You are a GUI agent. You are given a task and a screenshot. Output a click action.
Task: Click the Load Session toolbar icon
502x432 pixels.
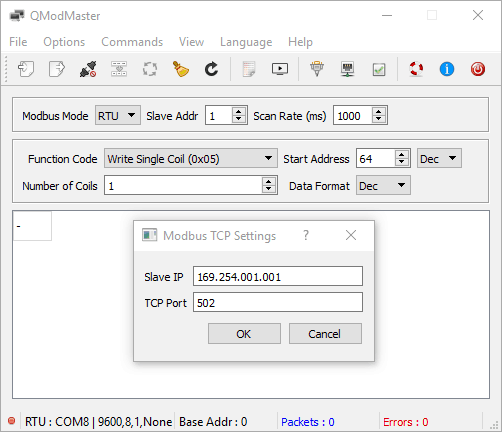pos(26,69)
